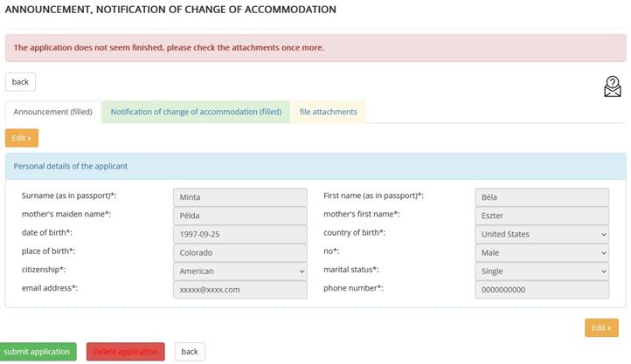
Task: Click the red Delete application button
Action: [126, 352]
